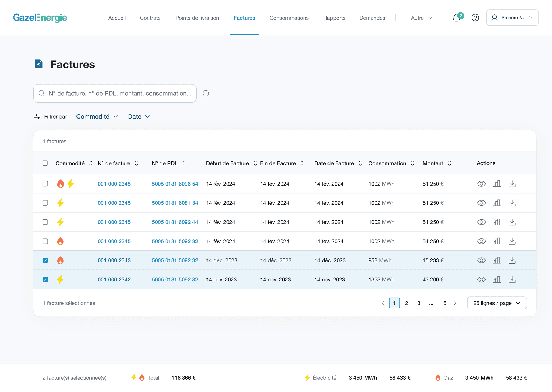Open PDL link 5005 0181 6096 54
Image resolution: width=552 pixels, height=392 pixels.
(175, 184)
